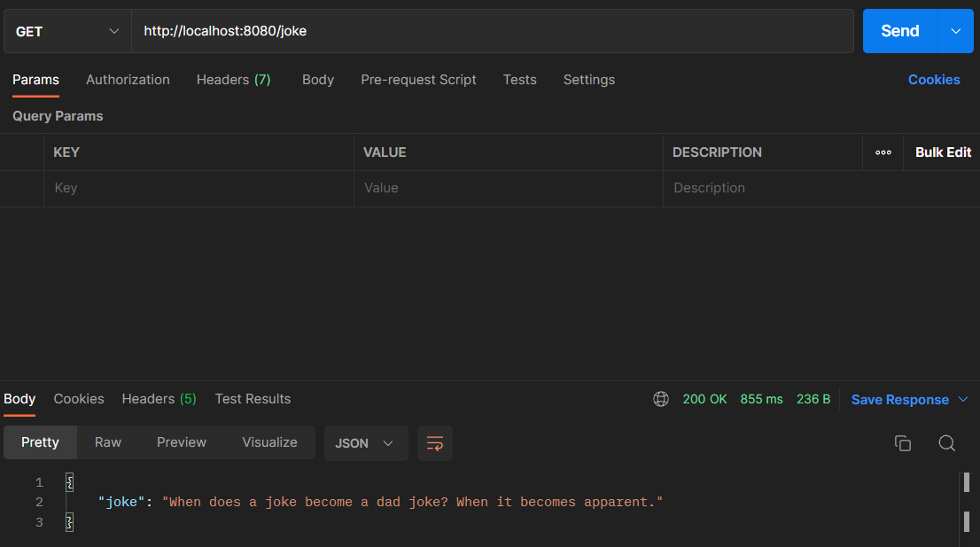Open the Pre-request Script tab
This screenshot has width=980, height=547.
tap(418, 80)
